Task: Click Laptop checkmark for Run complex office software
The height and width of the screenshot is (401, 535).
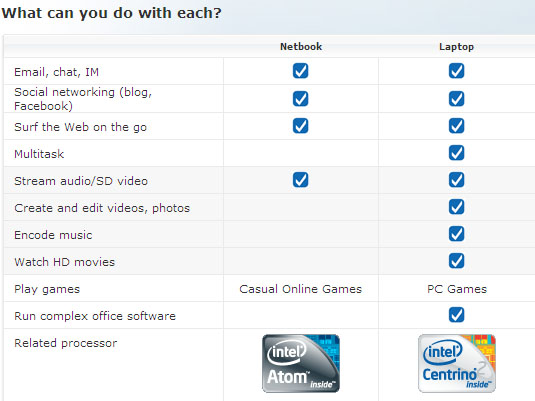Action: pyautogui.click(x=457, y=315)
